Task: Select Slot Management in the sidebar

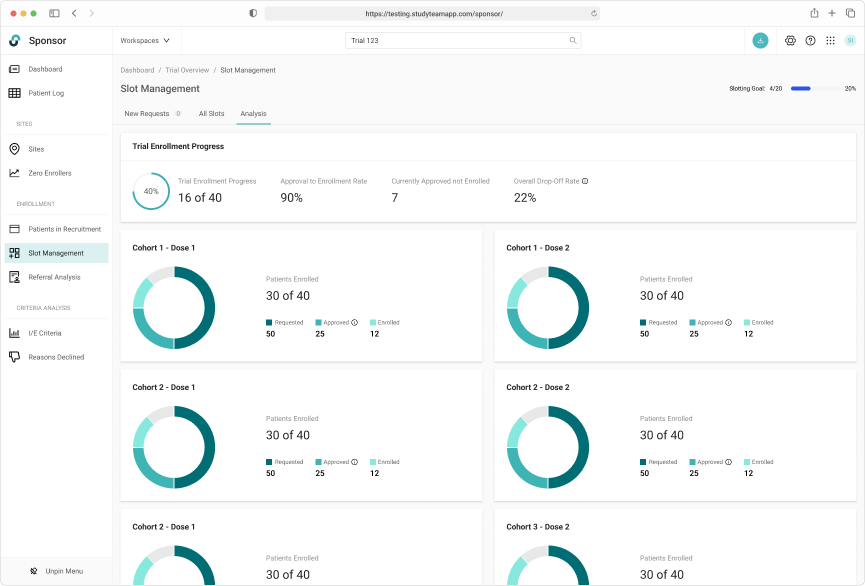Action: click(55, 253)
